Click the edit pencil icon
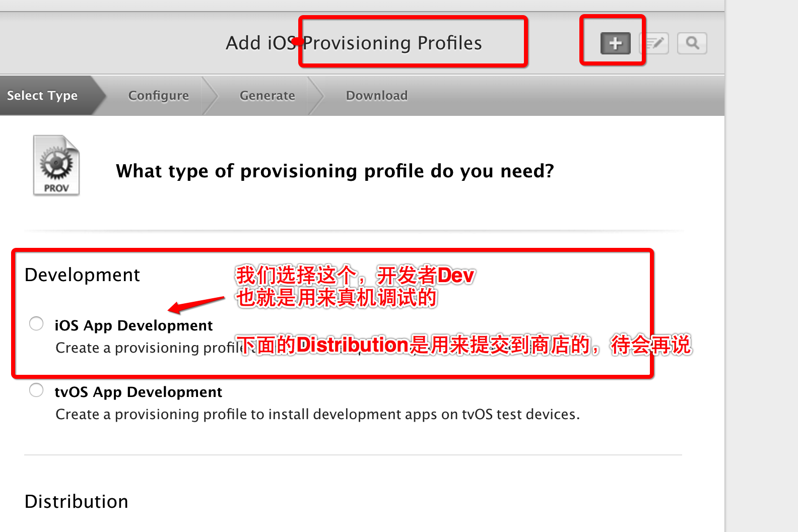Screen dimensions: 798x532 click(x=654, y=43)
